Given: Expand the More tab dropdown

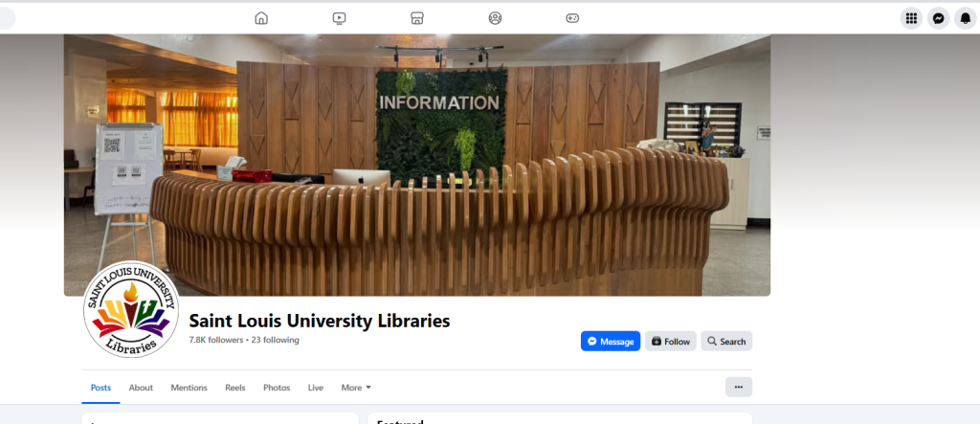Looking at the screenshot, I should (x=356, y=388).
